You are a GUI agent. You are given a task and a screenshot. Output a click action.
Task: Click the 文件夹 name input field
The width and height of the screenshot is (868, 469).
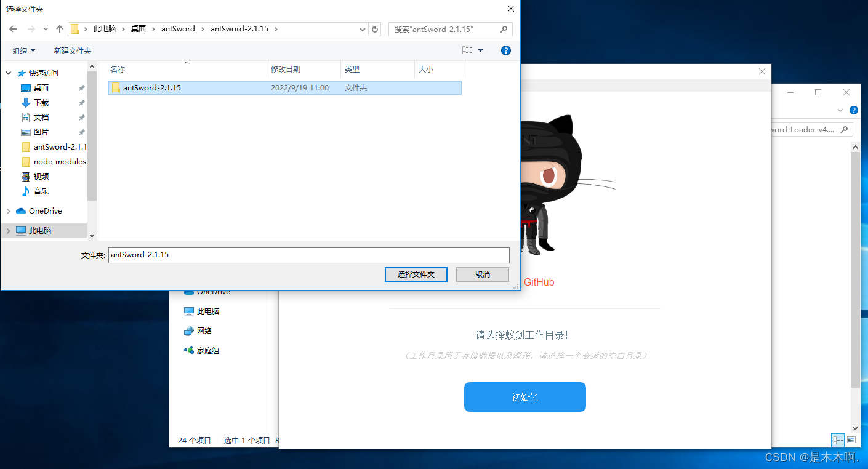[309, 255]
